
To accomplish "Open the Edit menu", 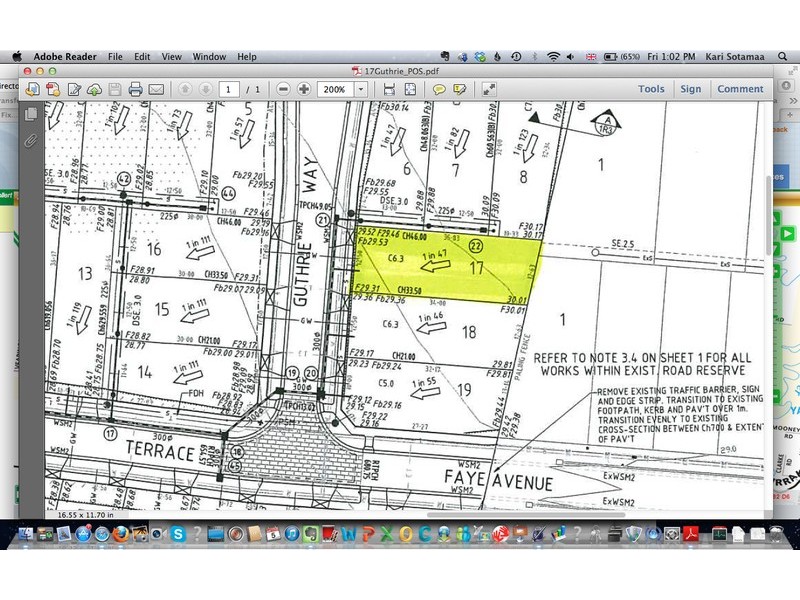I will pos(143,57).
